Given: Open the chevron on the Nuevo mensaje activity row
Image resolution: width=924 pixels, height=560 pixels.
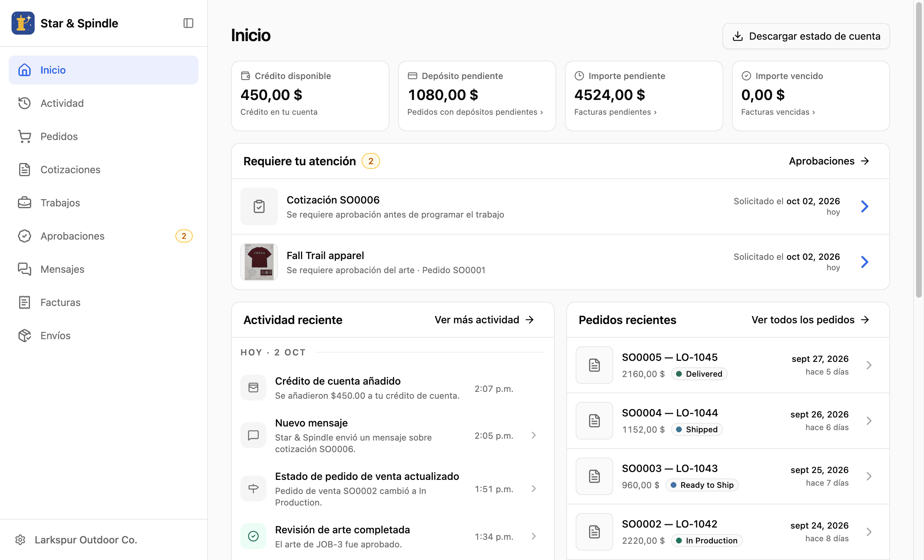Looking at the screenshot, I should pyautogui.click(x=533, y=435).
